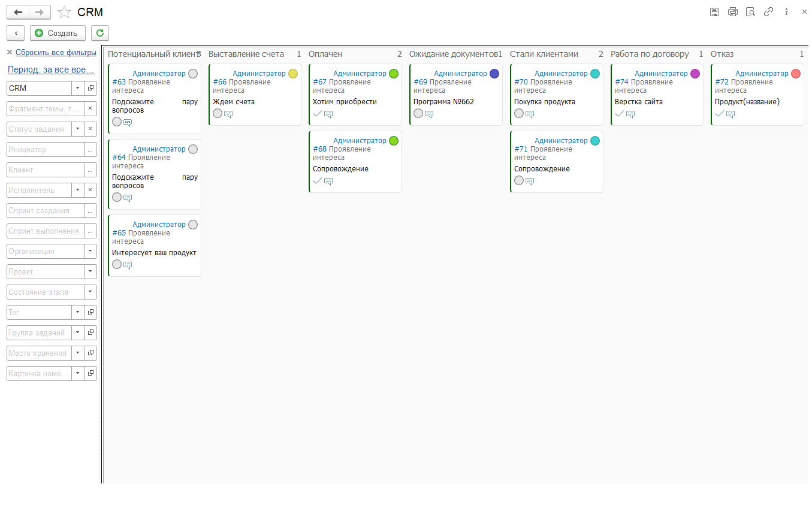Clear the Статус задания filter with its X
The height and width of the screenshot is (508, 812).
coord(91,129)
